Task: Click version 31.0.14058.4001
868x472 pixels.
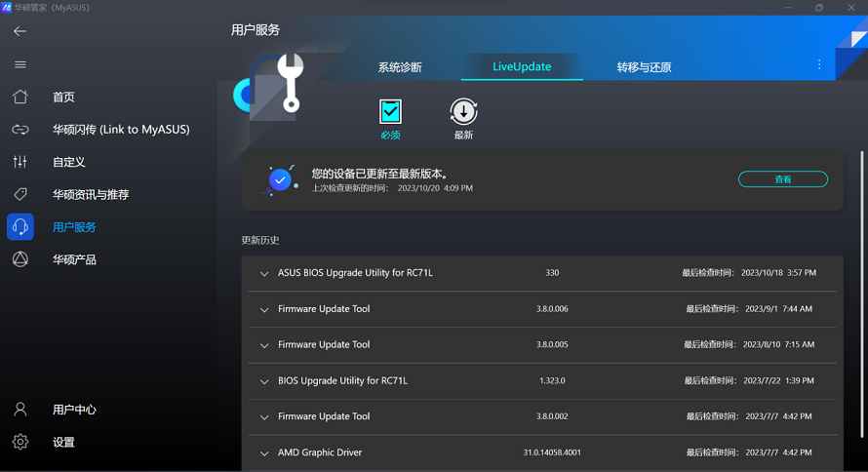Action: [x=552, y=452]
